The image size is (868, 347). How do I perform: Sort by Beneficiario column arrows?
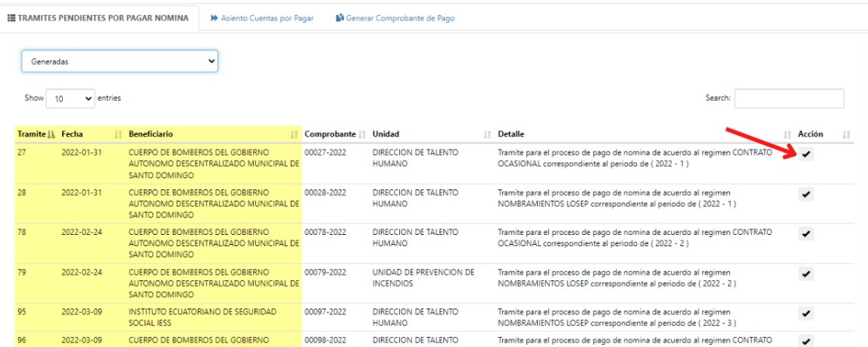pos(295,135)
